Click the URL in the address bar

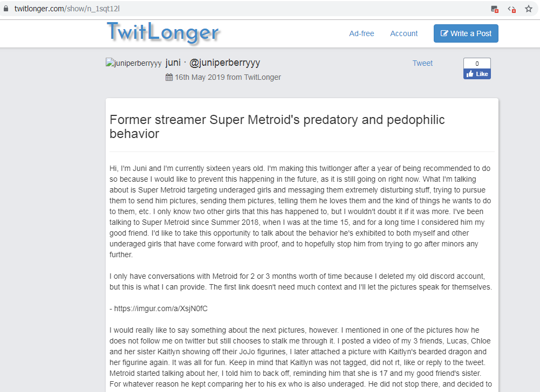tap(69, 9)
